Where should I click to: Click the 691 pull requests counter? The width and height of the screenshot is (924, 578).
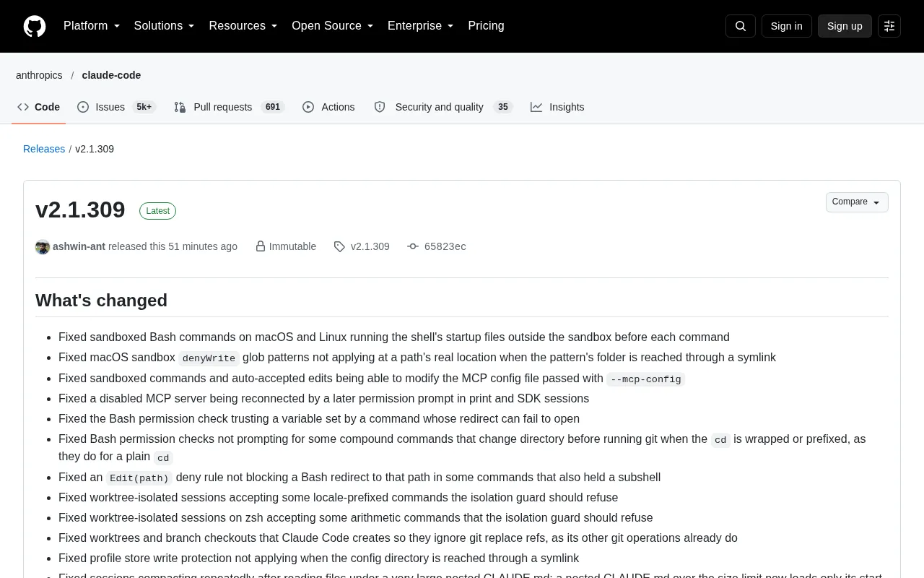point(273,107)
